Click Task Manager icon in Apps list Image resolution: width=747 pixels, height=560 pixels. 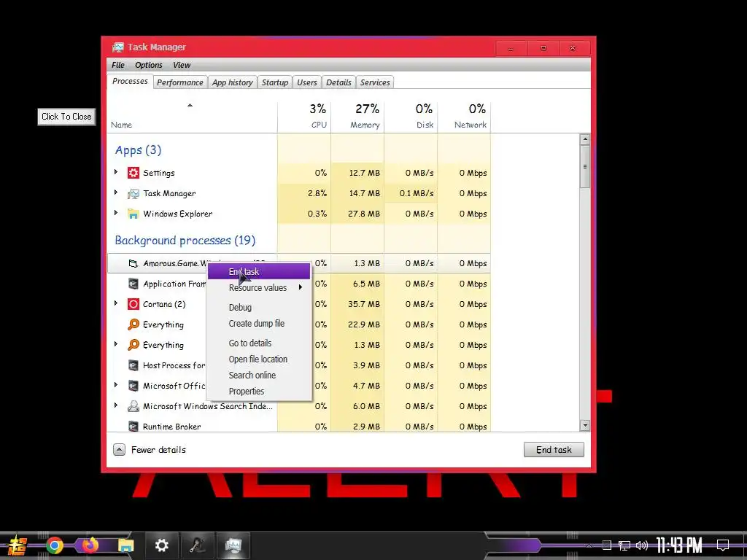click(x=133, y=193)
